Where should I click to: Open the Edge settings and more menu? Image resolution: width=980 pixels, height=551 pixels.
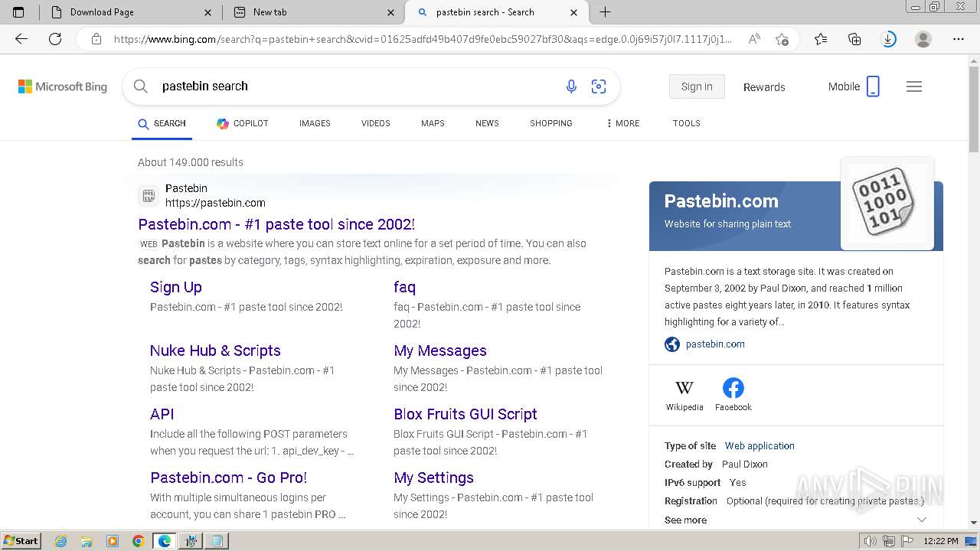958,39
